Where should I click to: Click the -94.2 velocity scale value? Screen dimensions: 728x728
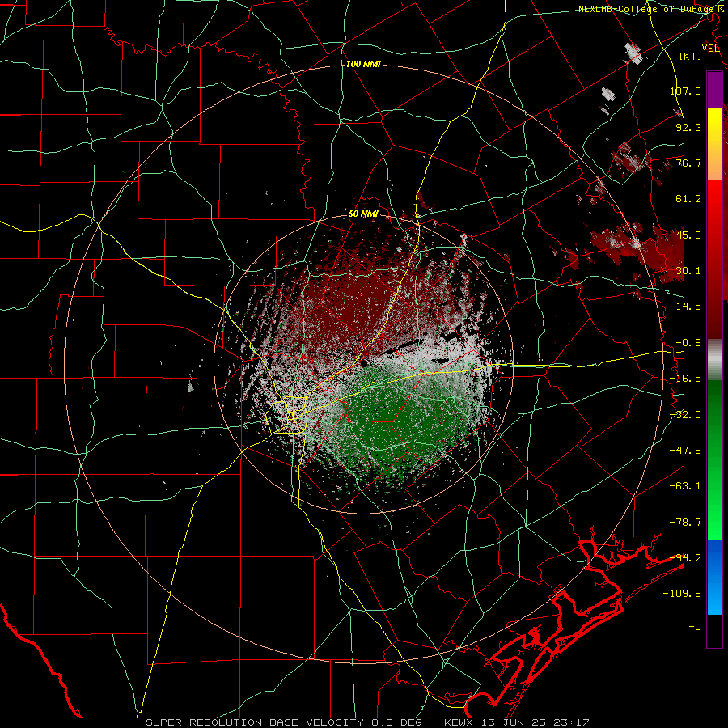685,558
